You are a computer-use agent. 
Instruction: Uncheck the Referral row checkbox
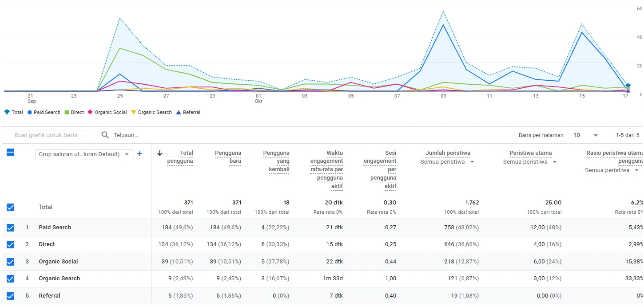10,296
